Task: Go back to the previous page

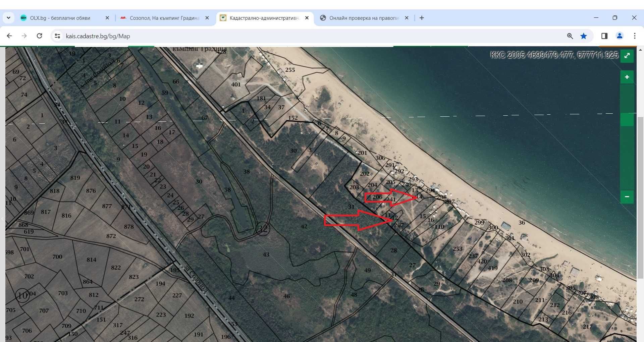Action: (9, 36)
